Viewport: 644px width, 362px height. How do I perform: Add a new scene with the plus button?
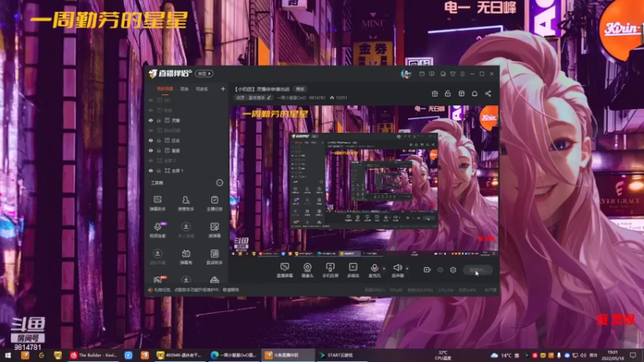coord(223,88)
